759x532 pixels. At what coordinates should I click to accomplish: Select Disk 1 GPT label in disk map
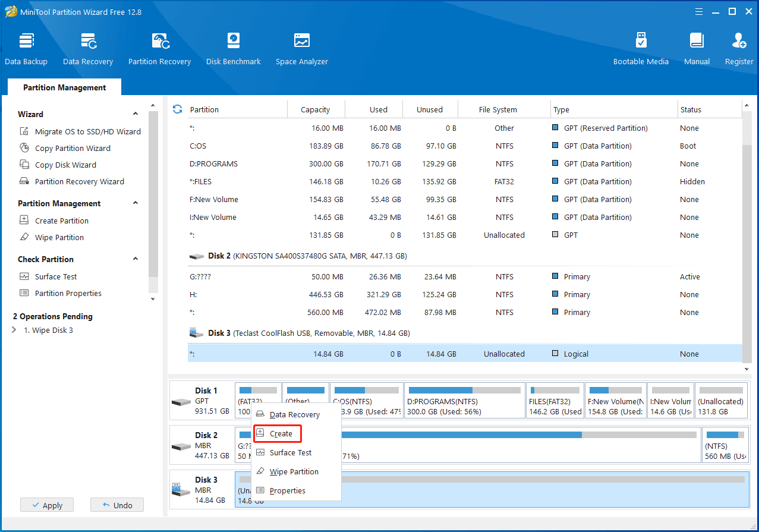(202, 401)
